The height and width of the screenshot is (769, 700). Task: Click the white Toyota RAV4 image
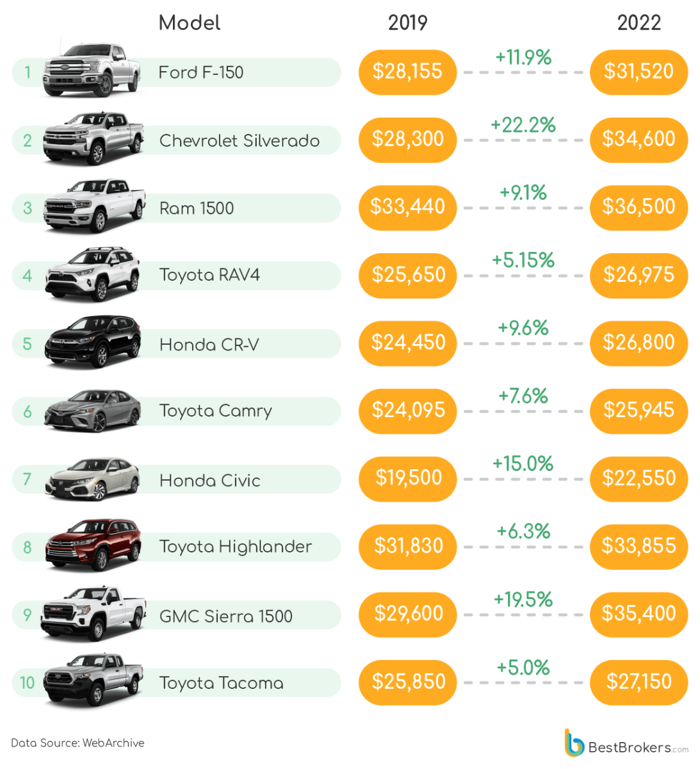pos(93,274)
